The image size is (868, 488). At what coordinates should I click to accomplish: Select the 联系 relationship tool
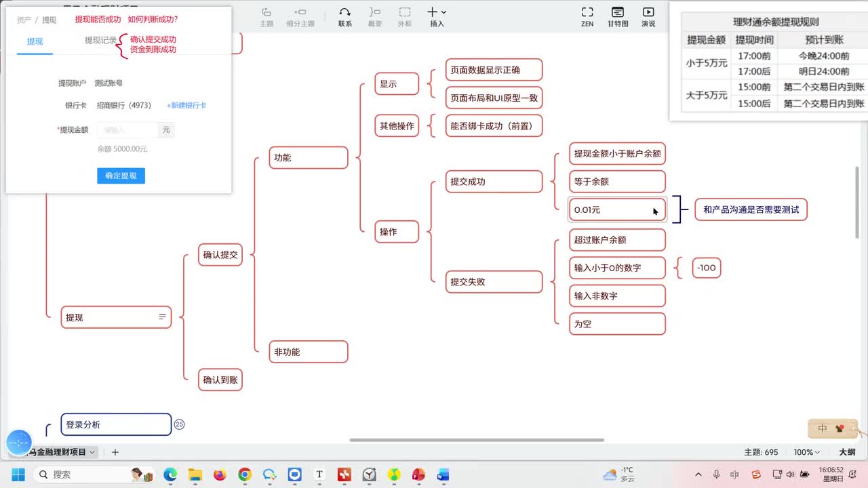345,17
